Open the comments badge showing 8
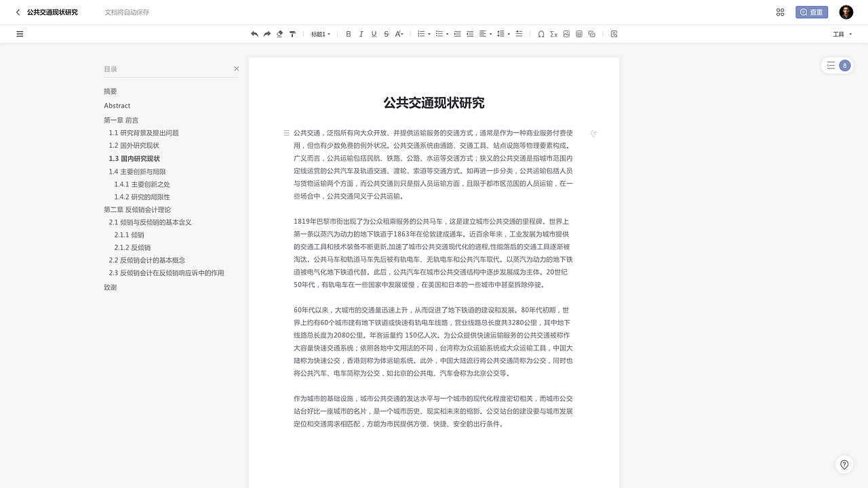This screenshot has width=868, height=488. (844, 65)
